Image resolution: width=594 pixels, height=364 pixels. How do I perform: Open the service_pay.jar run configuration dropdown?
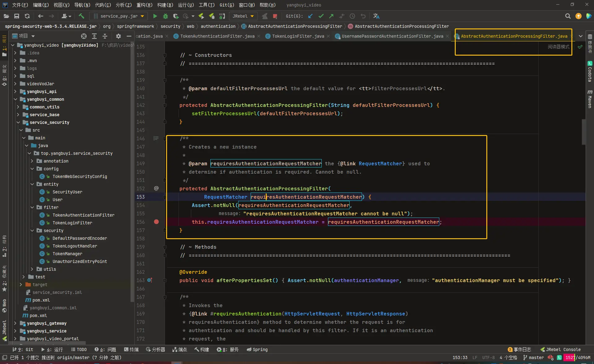click(119, 16)
